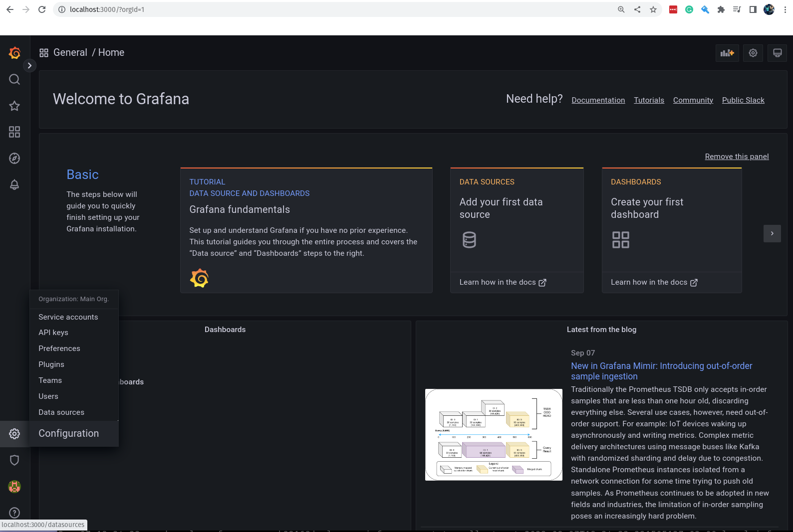Expand the sidebar with the arrow toggle

(x=29, y=65)
